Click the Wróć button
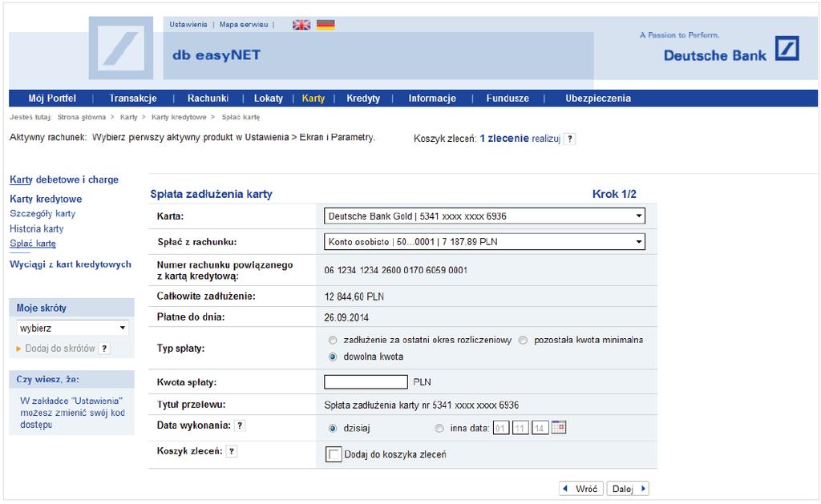Viewport: 821px width, 504px height. click(581, 488)
